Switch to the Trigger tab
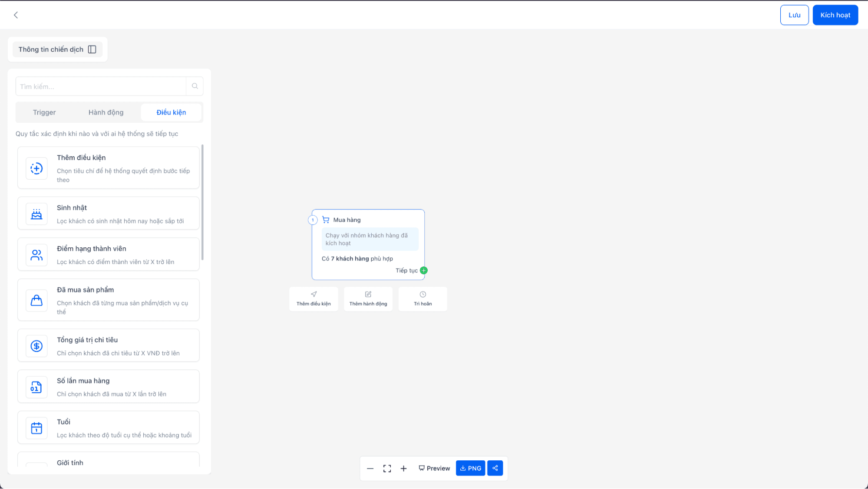Screen dimensions: 868x489 (x=44, y=112)
